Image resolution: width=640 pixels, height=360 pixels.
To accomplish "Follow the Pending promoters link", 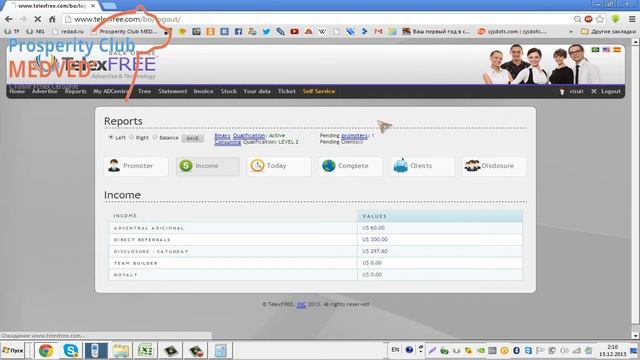I will pyautogui.click(x=354, y=136).
